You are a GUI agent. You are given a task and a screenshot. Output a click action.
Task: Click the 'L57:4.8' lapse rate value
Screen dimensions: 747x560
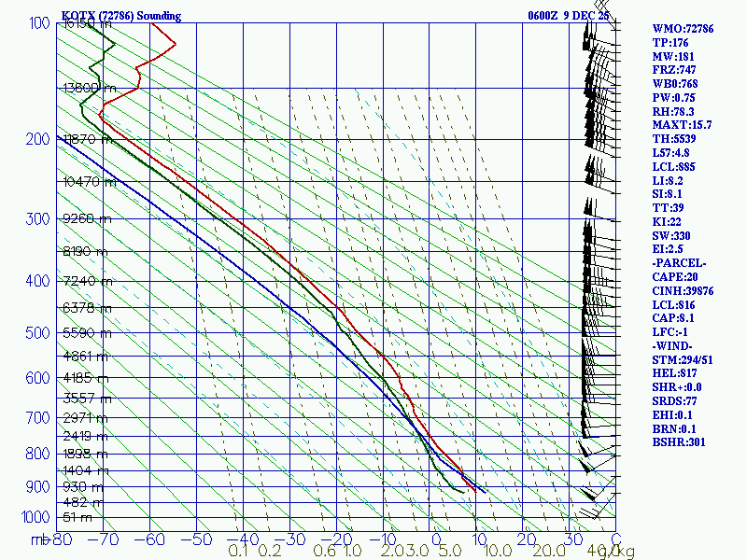[670, 153]
